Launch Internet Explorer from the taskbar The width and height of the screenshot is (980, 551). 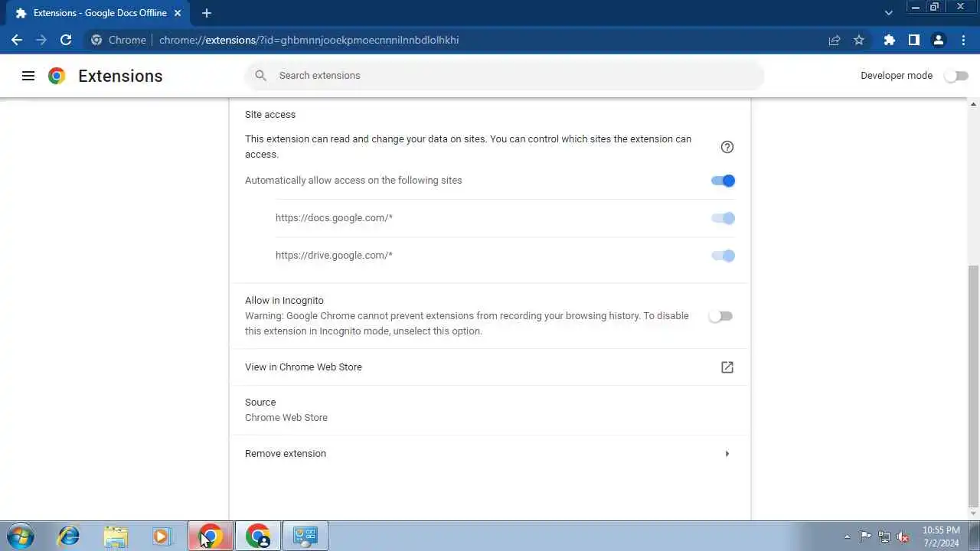[x=68, y=536]
